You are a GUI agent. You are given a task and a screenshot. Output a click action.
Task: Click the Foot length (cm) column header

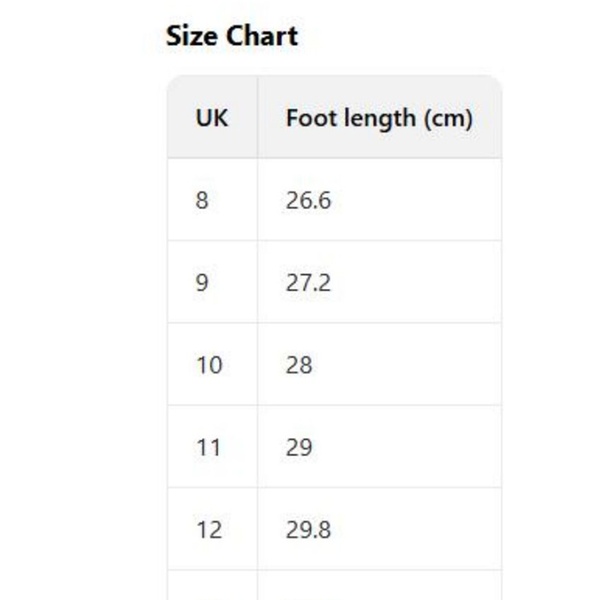pyautogui.click(x=379, y=118)
